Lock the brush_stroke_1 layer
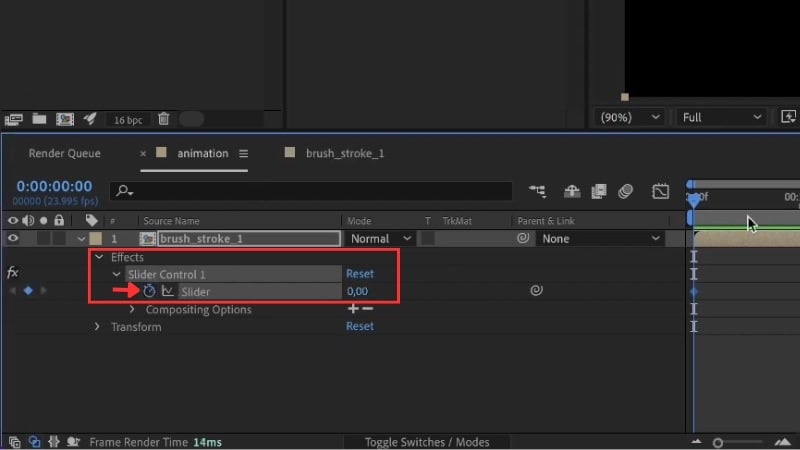Viewport: 800px width, 450px height. tap(59, 238)
